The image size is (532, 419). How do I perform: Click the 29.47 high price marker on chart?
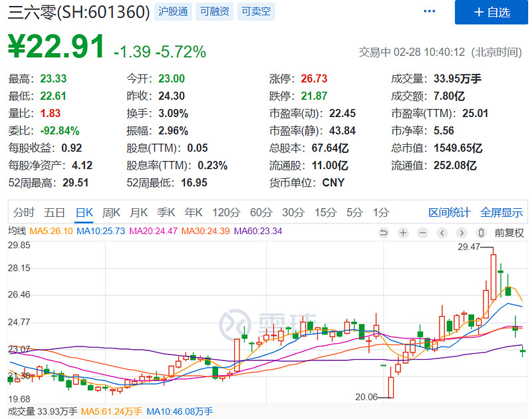(469, 247)
